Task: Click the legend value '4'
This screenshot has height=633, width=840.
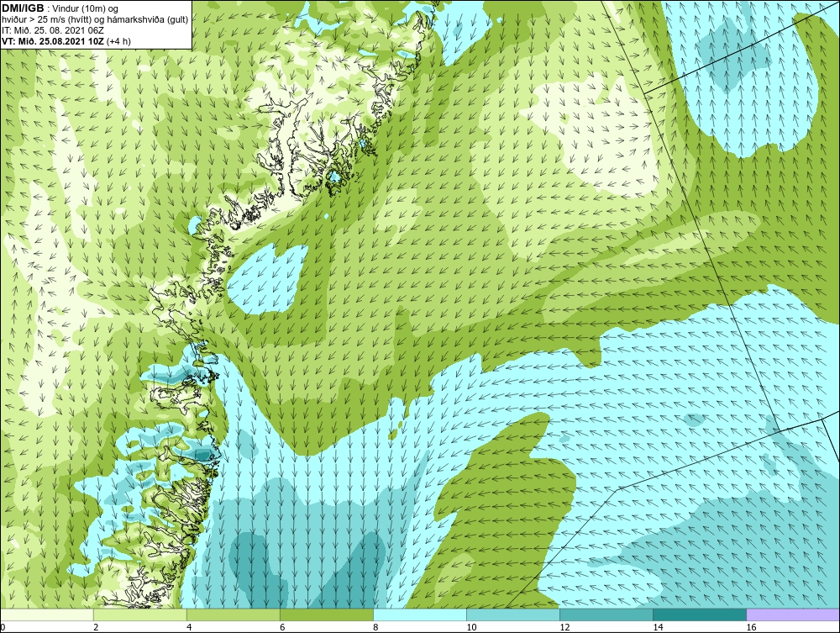Action: coord(188,627)
